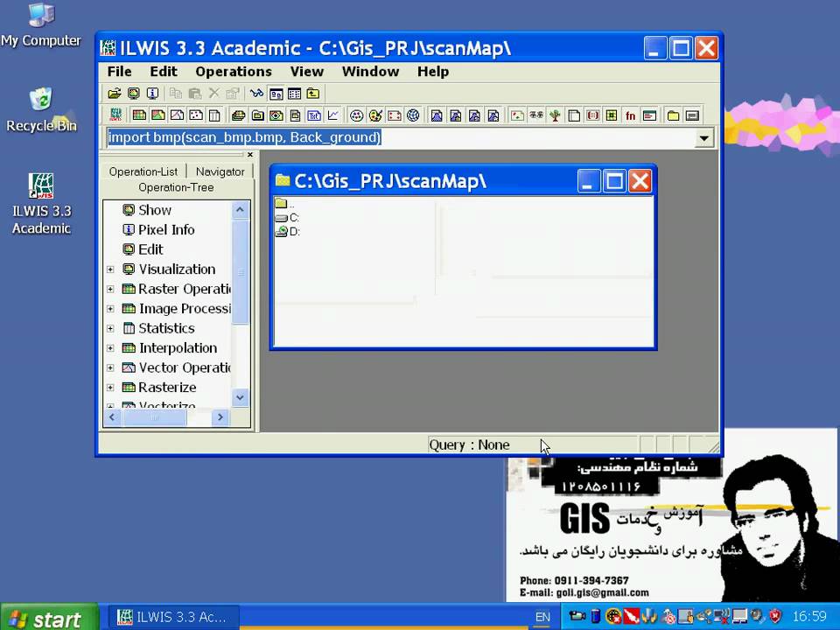Select the D: drive in the catalog
This screenshot has width=840, height=630.
[288, 231]
